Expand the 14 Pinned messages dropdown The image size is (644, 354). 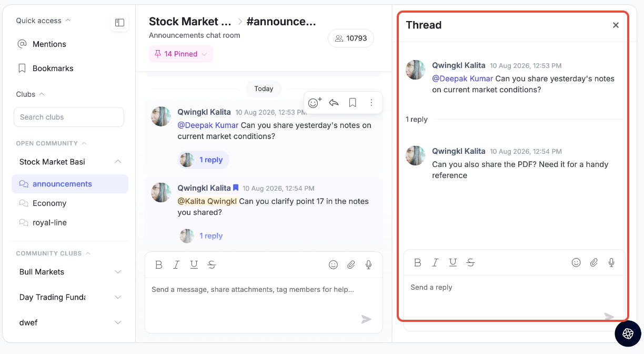click(181, 54)
